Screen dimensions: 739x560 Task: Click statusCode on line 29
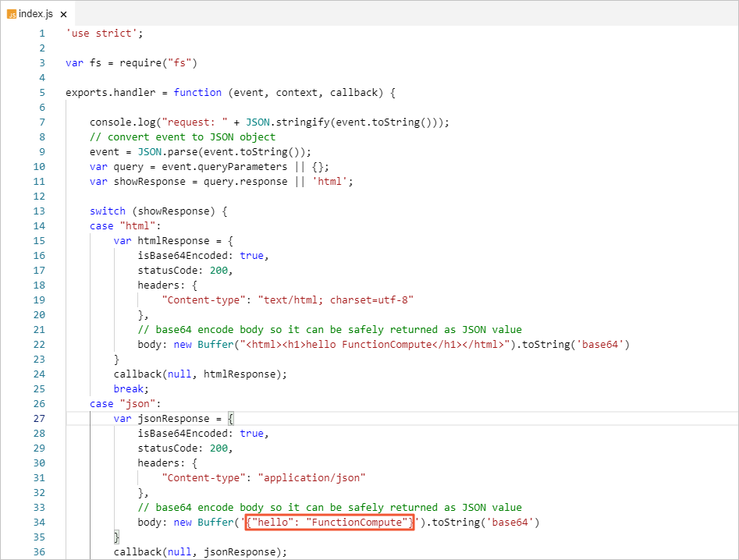(167, 448)
